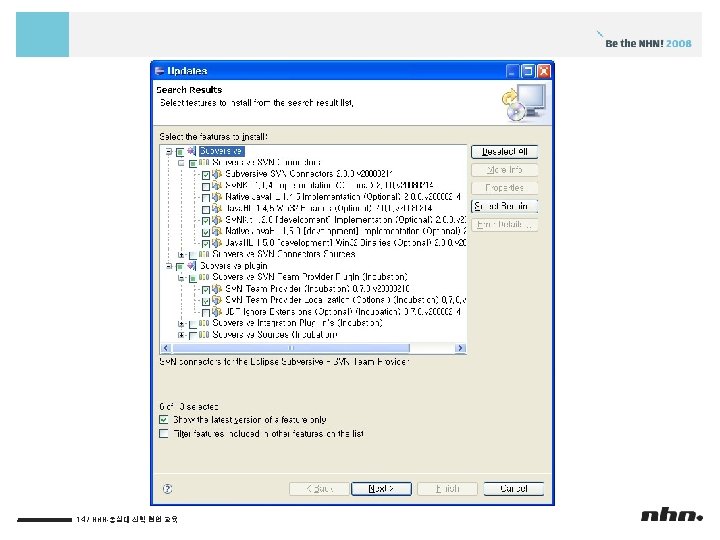
Task: Collapse the top Subversive site node
Action: click(x=169, y=151)
